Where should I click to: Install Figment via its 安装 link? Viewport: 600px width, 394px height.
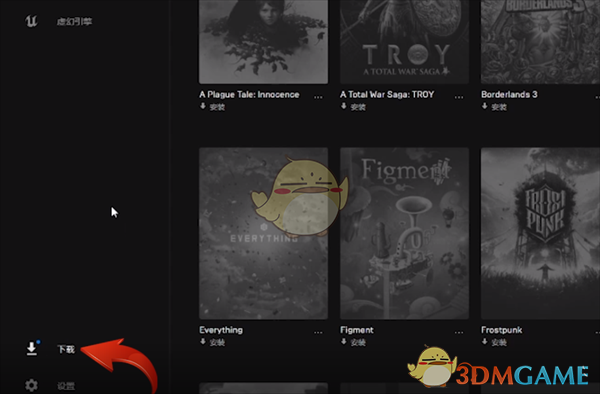(353, 342)
